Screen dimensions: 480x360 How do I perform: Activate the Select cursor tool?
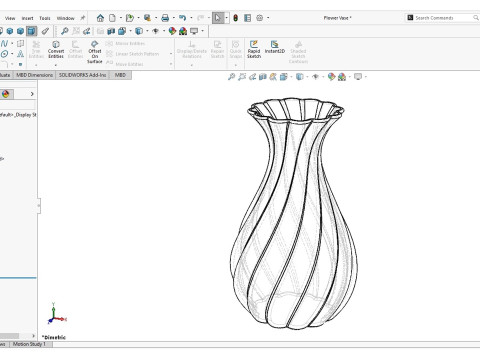pyautogui.click(x=218, y=18)
